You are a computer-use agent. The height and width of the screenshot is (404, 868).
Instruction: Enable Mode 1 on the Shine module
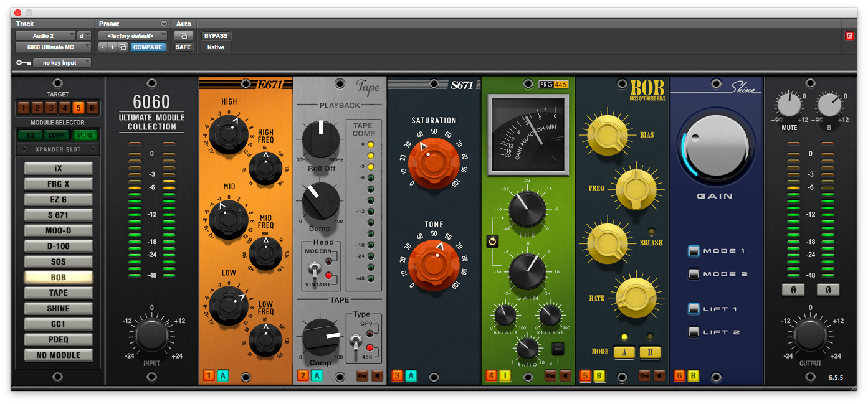[x=694, y=251]
